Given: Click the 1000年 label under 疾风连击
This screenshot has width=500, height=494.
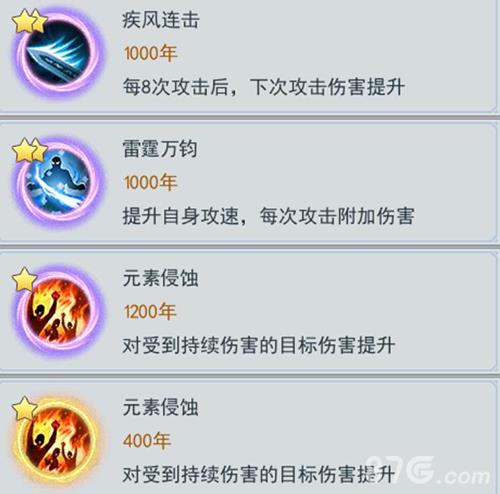Looking at the screenshot, I should (150, 53).
